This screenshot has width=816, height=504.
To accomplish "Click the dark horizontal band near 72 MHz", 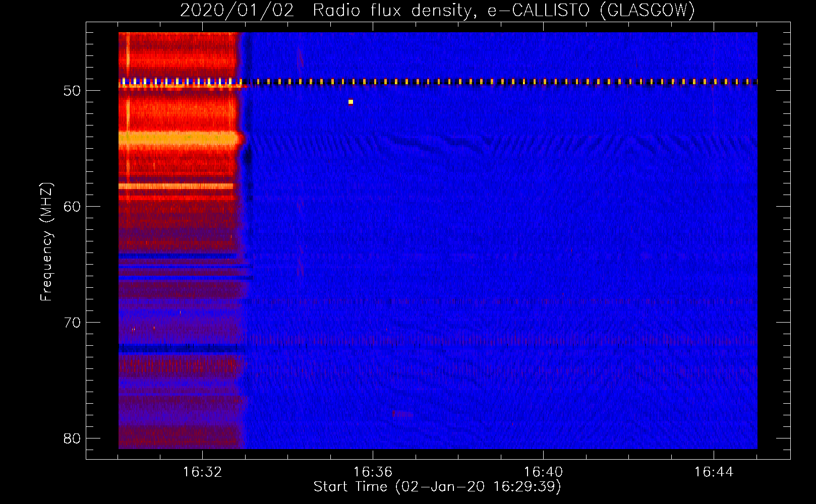I will (x=182, y=348).
